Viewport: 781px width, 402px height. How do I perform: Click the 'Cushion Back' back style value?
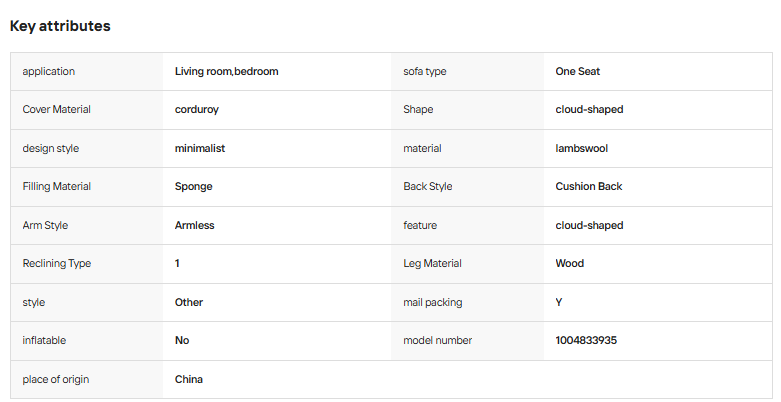click(589, 186)
